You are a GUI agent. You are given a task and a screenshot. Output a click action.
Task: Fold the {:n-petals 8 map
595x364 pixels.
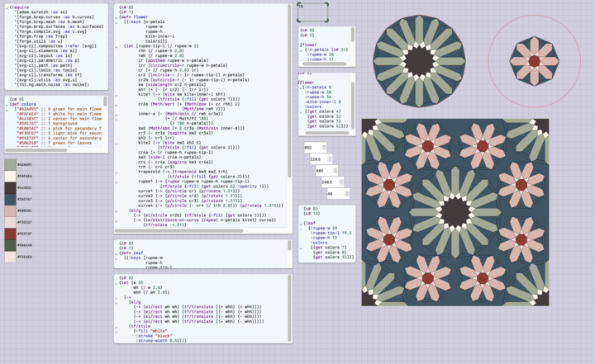point(301,88)
